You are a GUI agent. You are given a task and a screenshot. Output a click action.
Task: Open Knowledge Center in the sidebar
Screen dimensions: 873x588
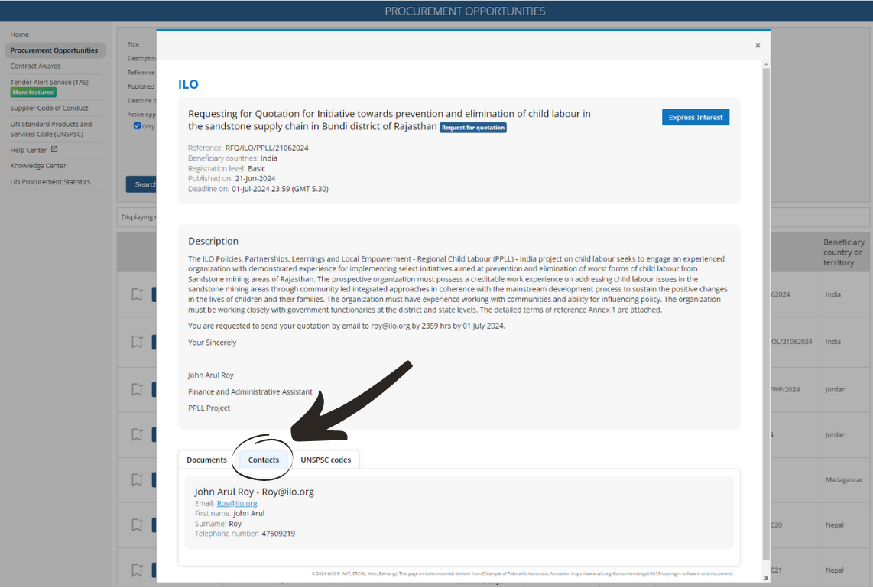coord(38,166)
